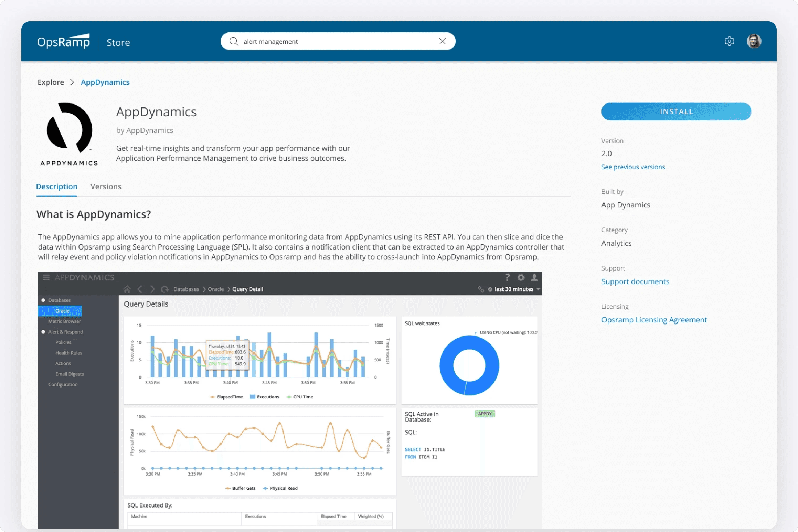Open the settings gear in header
The height and width of the screenshot is (532, 798).
729,41
